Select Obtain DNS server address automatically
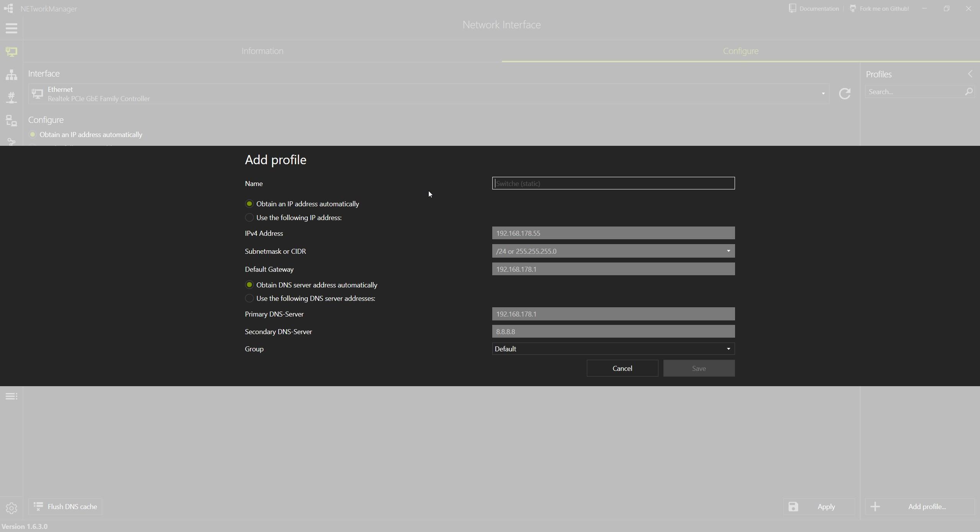This screenshot has width=980, height=532. coord(249,285)
